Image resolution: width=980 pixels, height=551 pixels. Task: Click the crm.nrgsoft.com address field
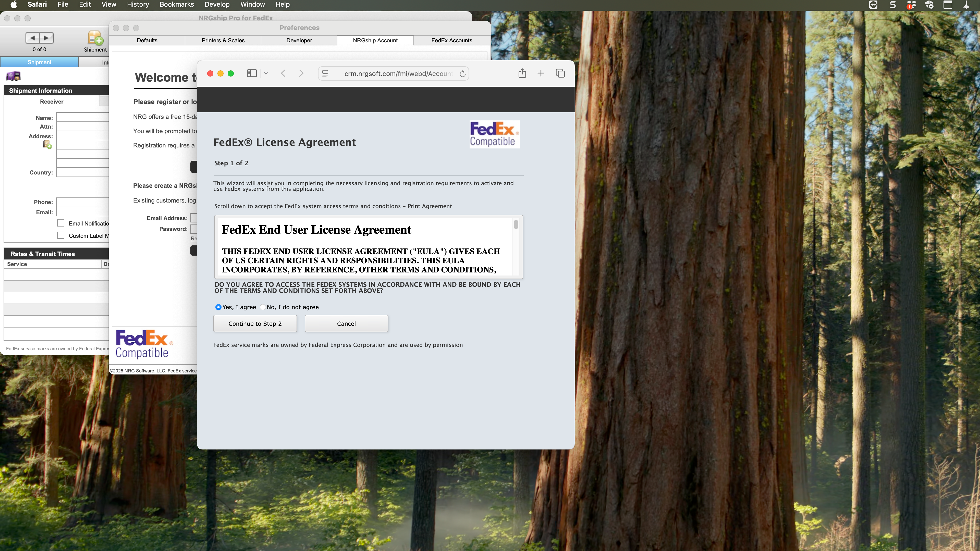[x=393, y=73]
